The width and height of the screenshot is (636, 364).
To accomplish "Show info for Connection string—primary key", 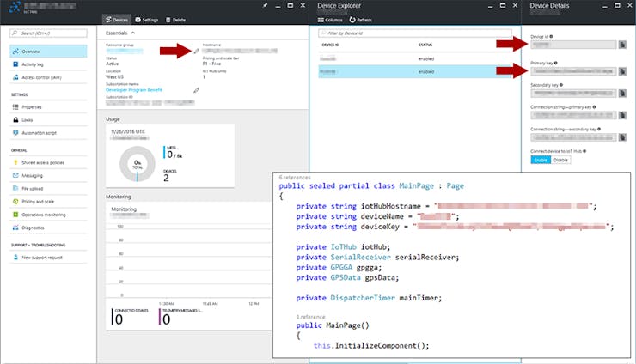I will [594, 107].
